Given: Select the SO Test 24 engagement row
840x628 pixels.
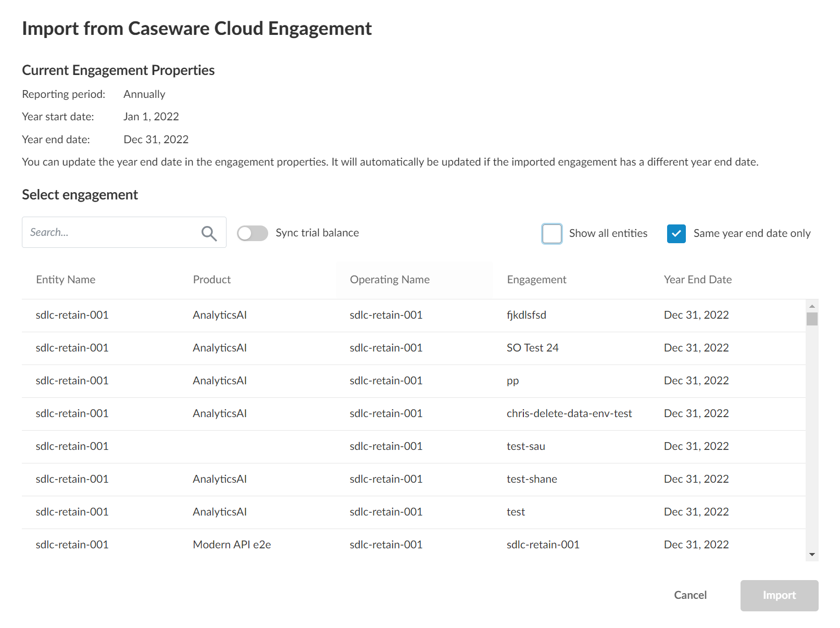Looking at the screenshot, I should point(365,348).
